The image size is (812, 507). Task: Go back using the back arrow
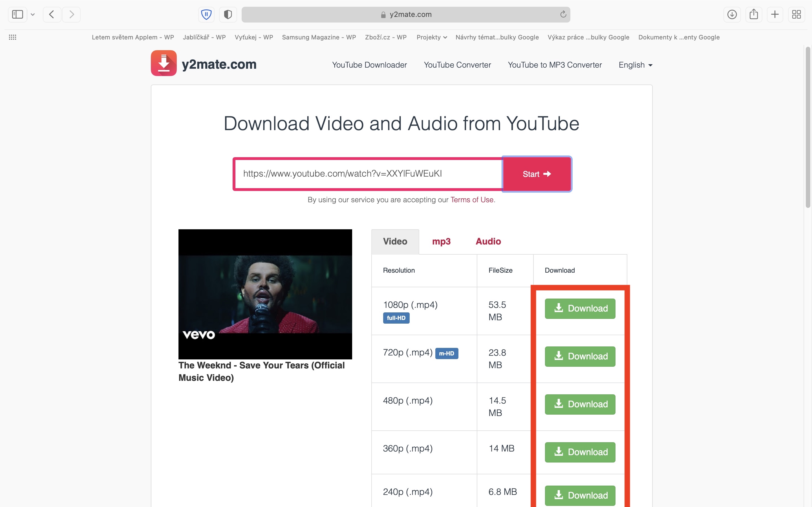click(52, 14)
